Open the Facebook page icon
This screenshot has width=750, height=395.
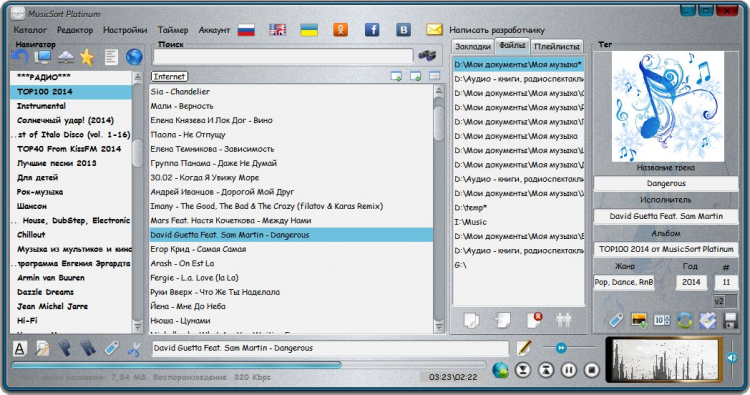click(372, 30)
